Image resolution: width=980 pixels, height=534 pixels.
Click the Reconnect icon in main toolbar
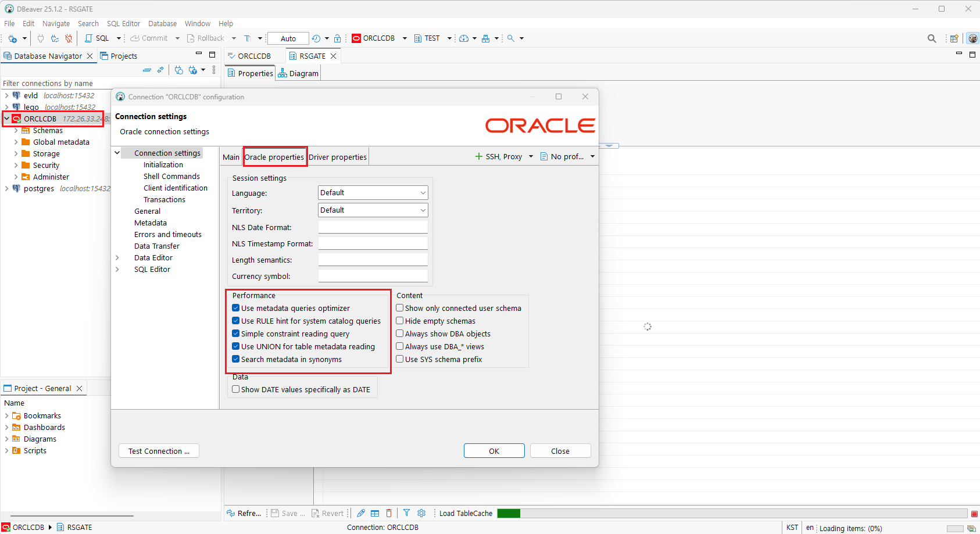(55, 38)
